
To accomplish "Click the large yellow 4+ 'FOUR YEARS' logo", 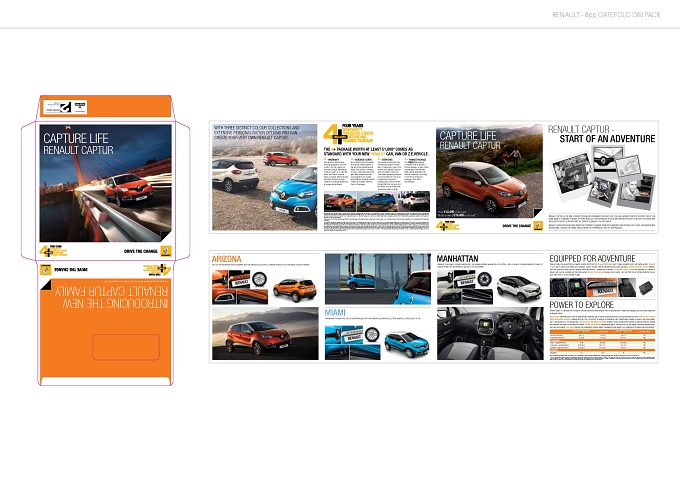I will click(348, 134).
